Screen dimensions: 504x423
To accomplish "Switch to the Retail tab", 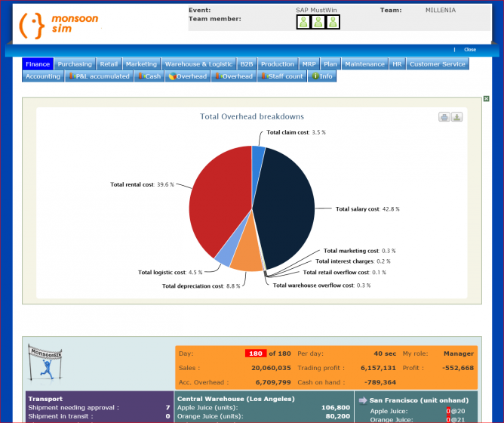I will pos(109,63).
